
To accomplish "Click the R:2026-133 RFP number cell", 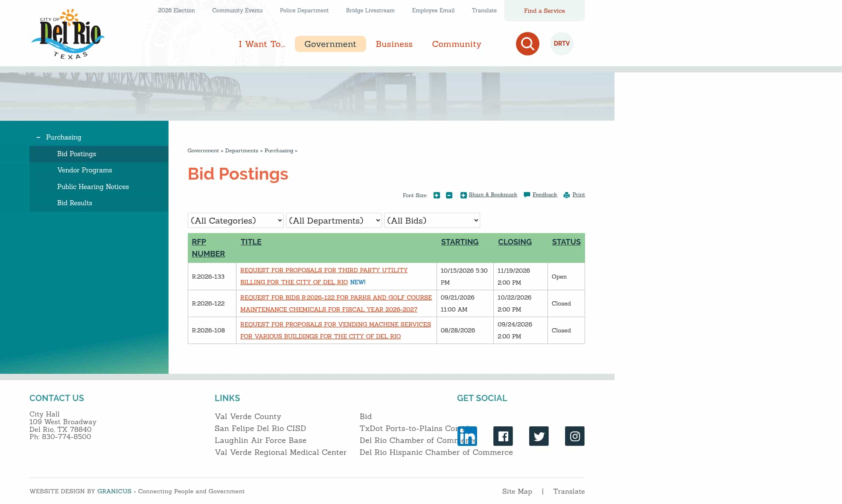I will 212,277.
